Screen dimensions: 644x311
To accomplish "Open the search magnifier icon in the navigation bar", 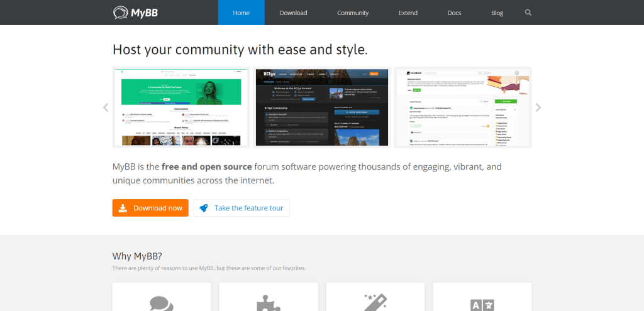I will 528,13.
